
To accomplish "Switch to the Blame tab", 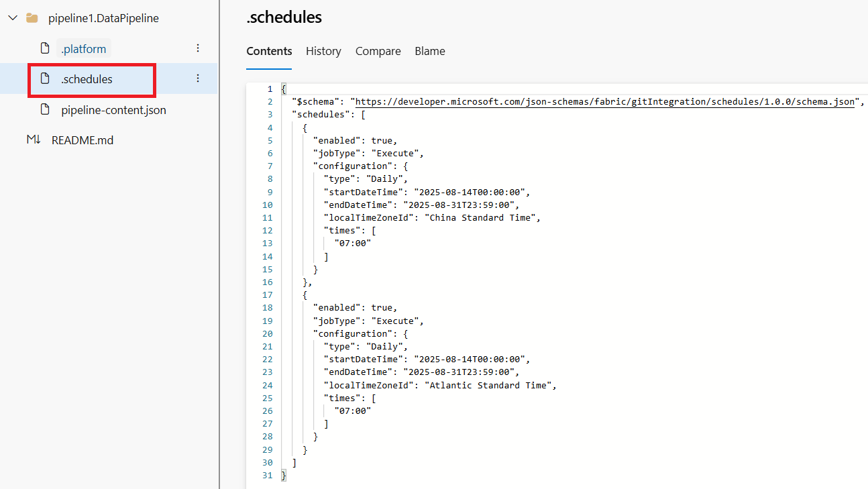I will [x=430, y=51].
